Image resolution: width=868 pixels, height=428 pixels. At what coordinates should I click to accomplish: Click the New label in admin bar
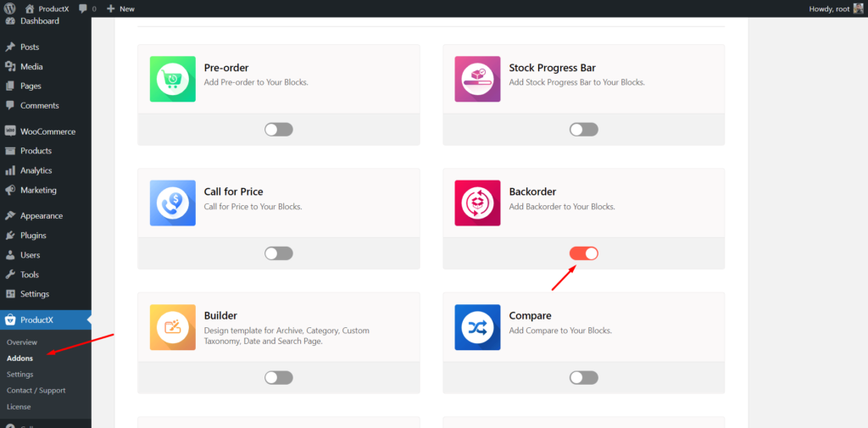(x=127, y=8)
